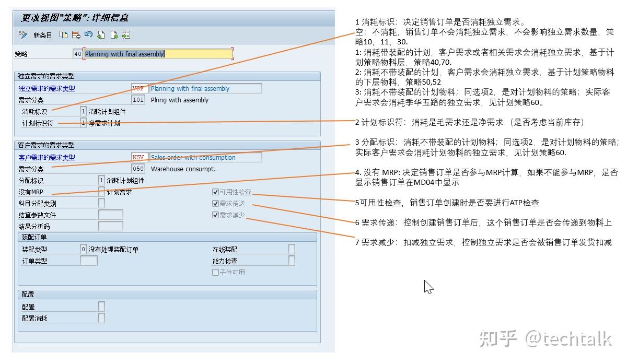This screenshot has width=627, height=364.
Task: Select the 策略 value 40 input field
Action: tap(79, 53)
